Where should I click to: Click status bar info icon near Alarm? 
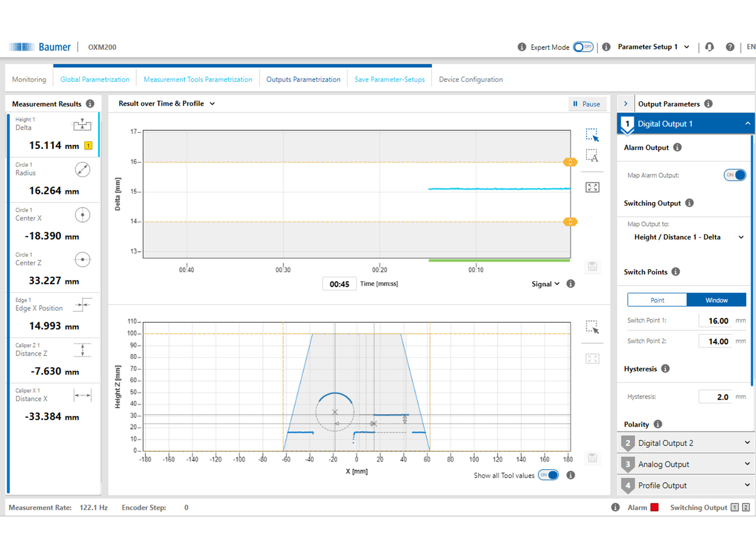pyautogui.click(x=615, y=507)
